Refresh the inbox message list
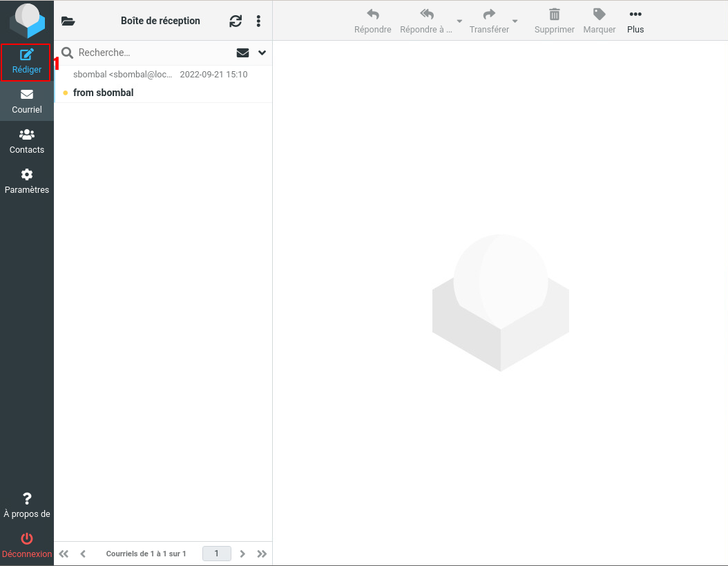 coord(236,21)
